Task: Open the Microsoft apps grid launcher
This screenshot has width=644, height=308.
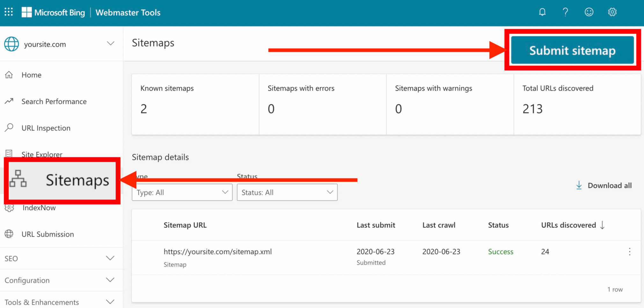Action: coord(8,12)
